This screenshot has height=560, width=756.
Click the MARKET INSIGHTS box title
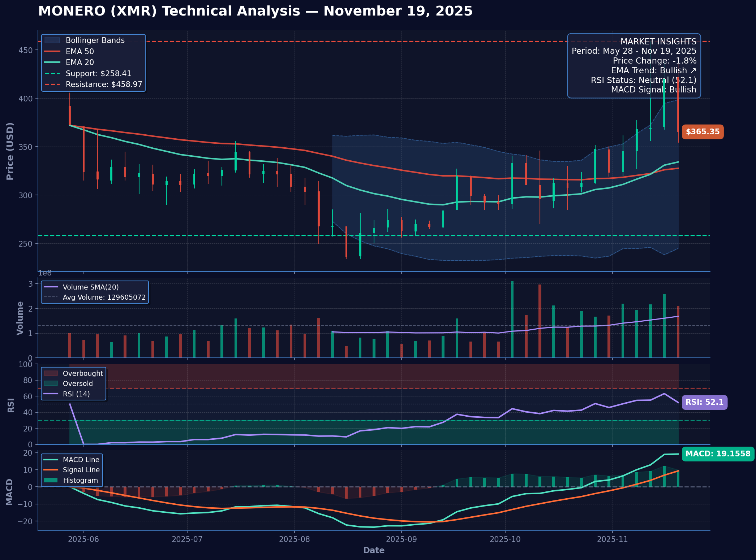(x=658, y=42)
